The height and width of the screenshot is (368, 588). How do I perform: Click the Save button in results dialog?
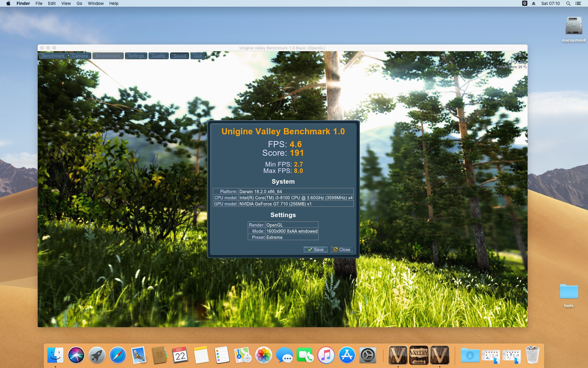316,250
